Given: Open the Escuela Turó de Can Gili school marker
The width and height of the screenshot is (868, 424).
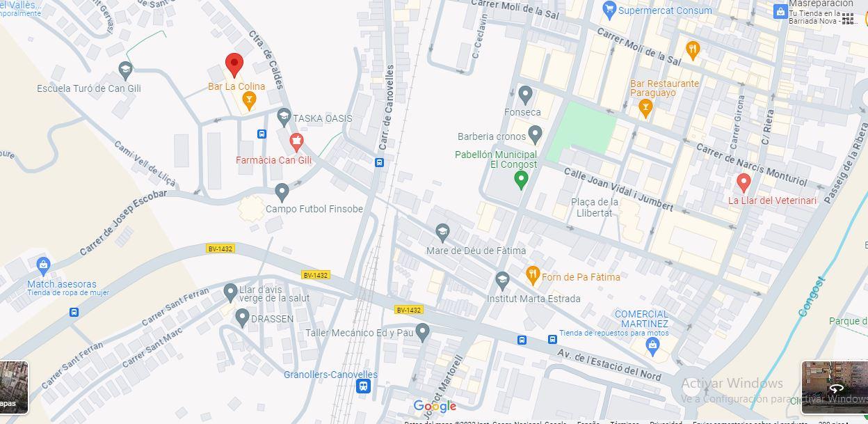Looking at the screenshot, I should 125,70.
